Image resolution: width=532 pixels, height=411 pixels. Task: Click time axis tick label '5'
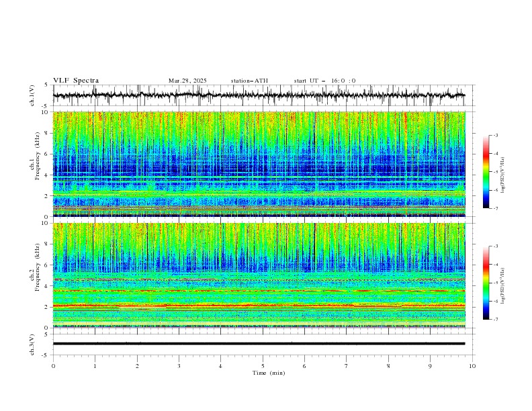click(263, 366)
